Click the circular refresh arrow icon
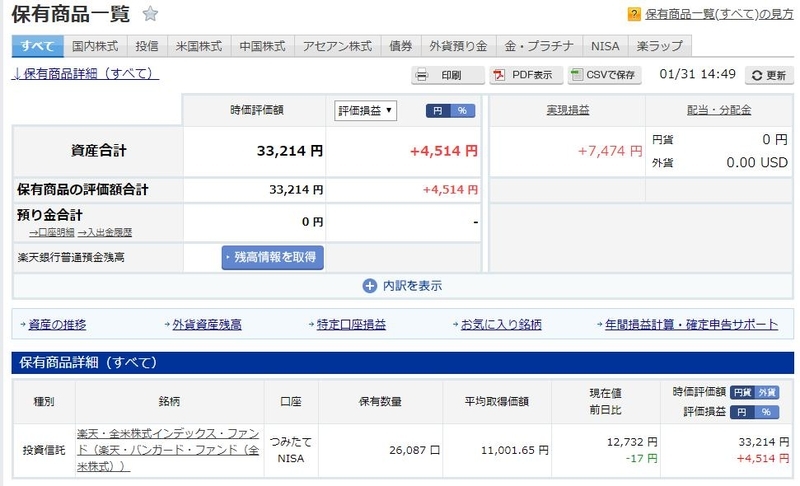Image resolution: width=800 pixels, height=486 pixels. point(757,75)
